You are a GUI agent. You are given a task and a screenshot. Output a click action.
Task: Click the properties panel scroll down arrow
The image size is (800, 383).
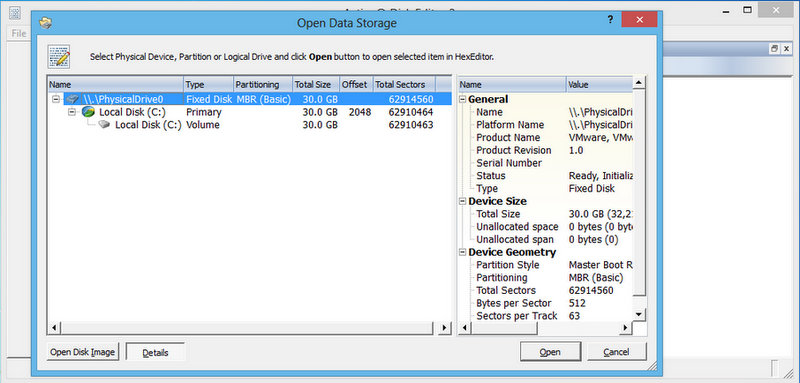point(639,315)
